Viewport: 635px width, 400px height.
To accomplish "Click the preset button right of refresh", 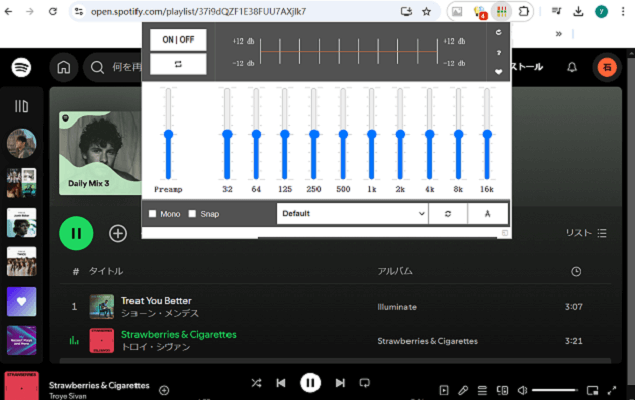I will [x=488, y=213].
